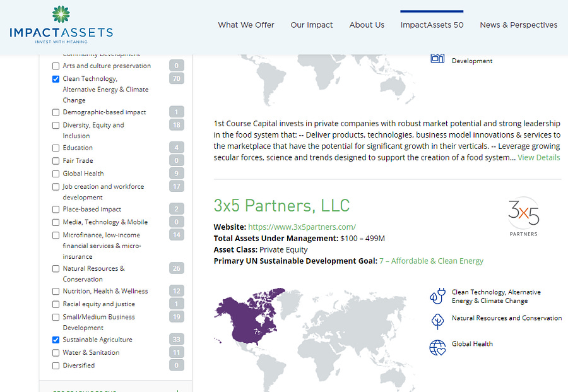Click the Global Health theme label

point(472,344)
